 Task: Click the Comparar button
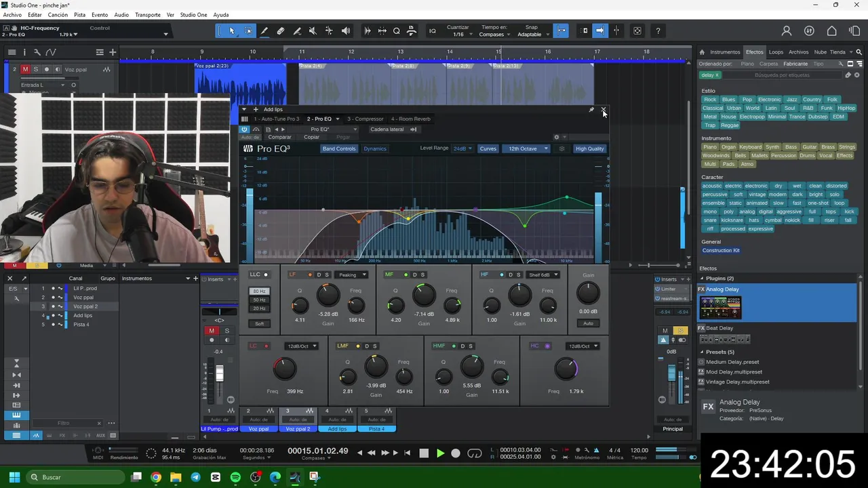(279, 137)
